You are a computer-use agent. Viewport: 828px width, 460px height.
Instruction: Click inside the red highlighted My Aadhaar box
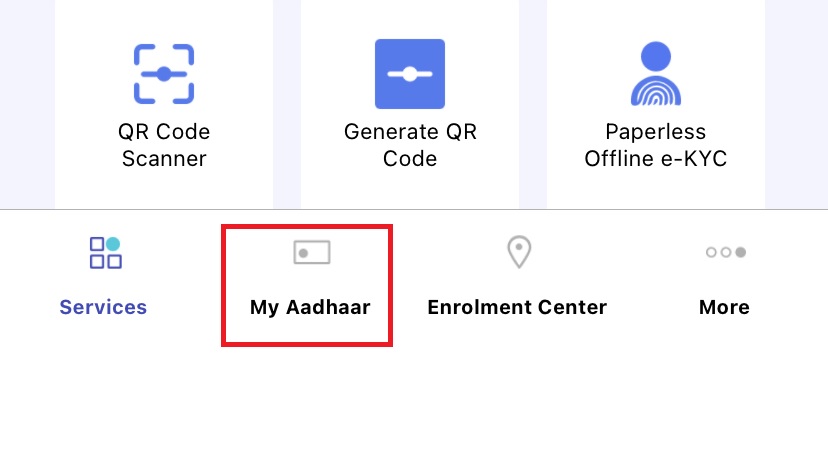point(307,285)
